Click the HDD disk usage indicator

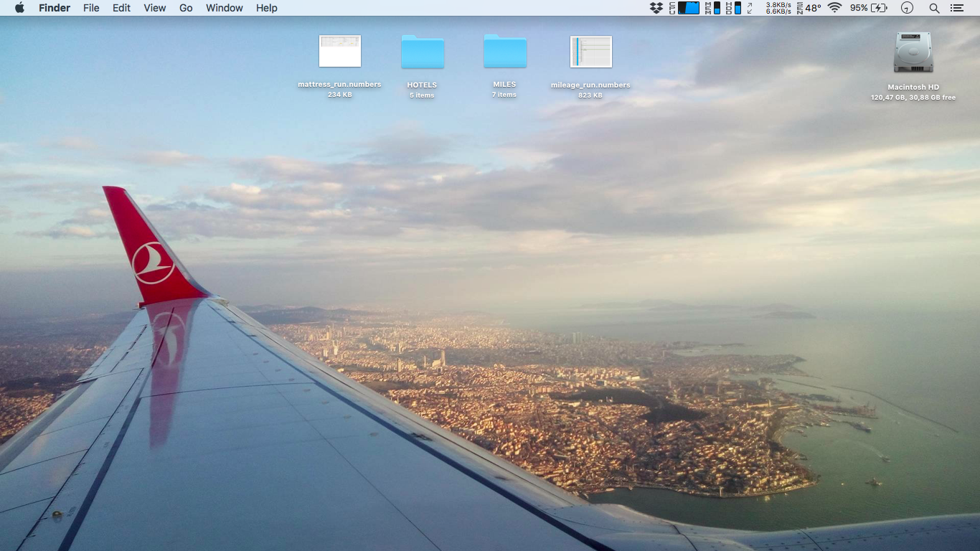click(733, 8)
